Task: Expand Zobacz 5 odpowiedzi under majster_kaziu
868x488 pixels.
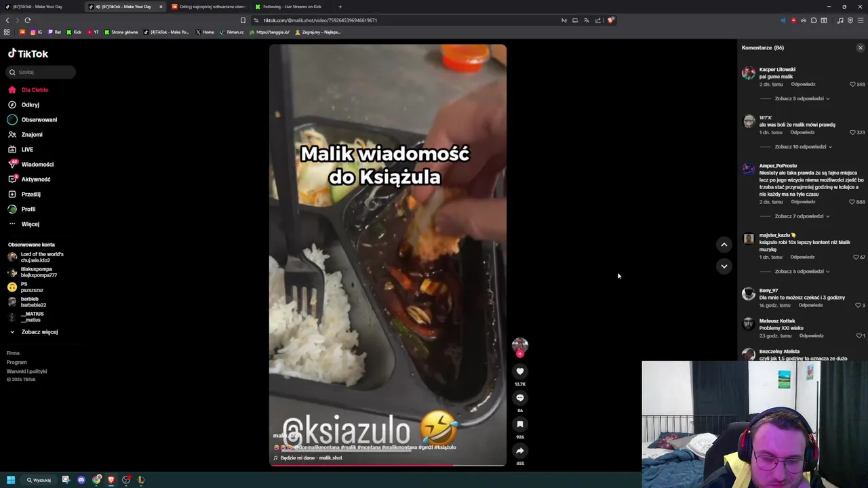Action: pyautogui.click(x=802, y=272)
